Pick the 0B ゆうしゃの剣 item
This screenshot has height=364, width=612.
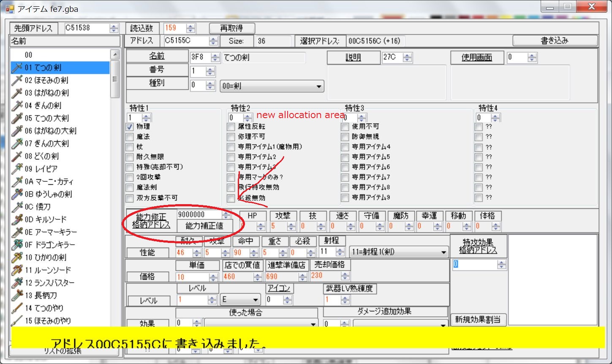tap(48, 194)
